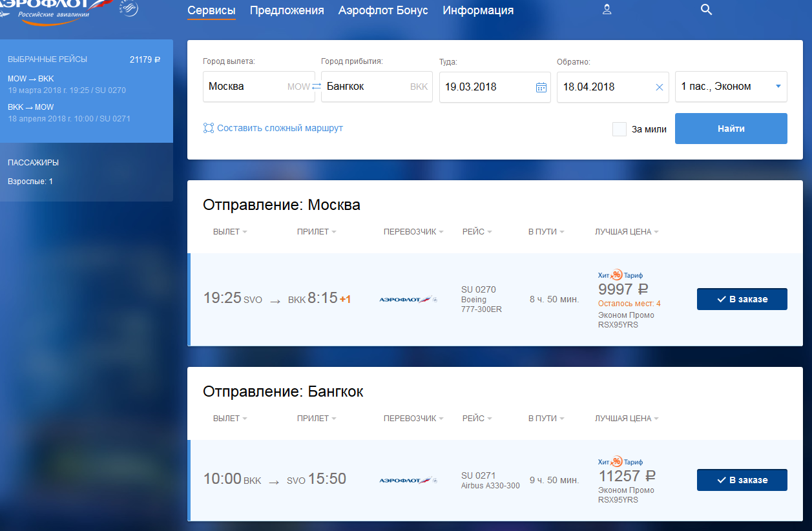This screenshot has width=812, height=531.
Task: Sort Moscow departures by Прилет
Action: [317, 232]
